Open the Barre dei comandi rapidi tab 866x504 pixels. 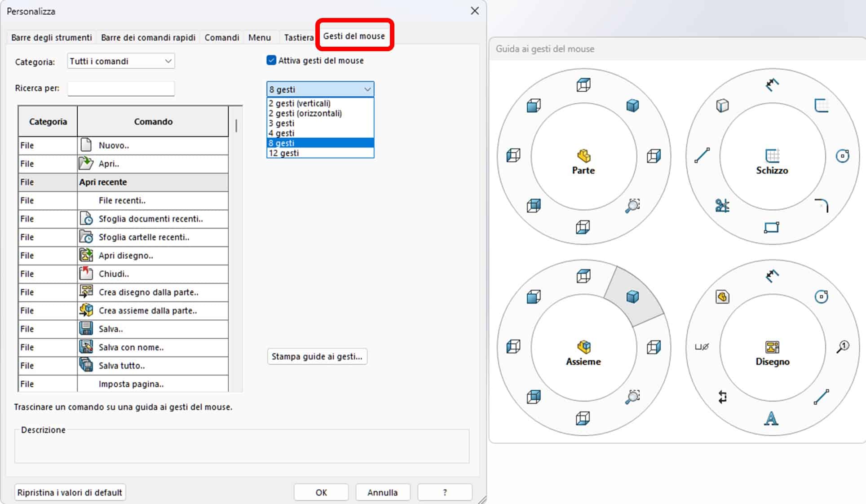[148, 37]
